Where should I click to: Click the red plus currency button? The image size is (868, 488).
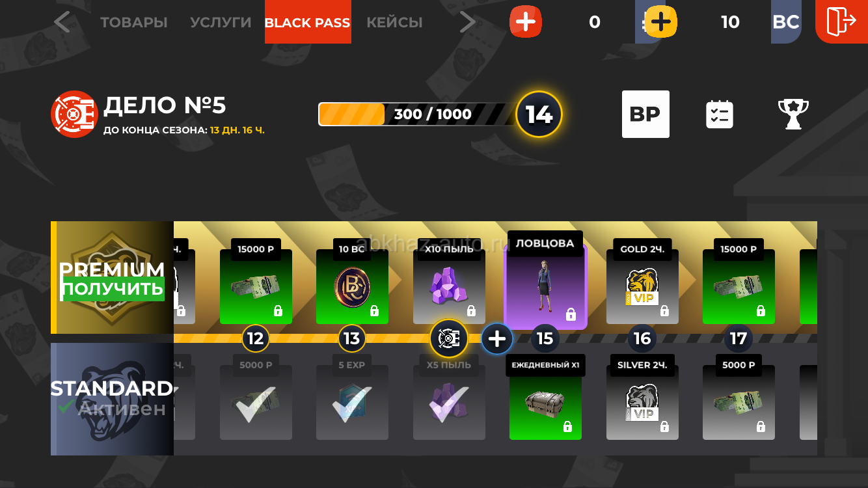(x=526, y=22)
